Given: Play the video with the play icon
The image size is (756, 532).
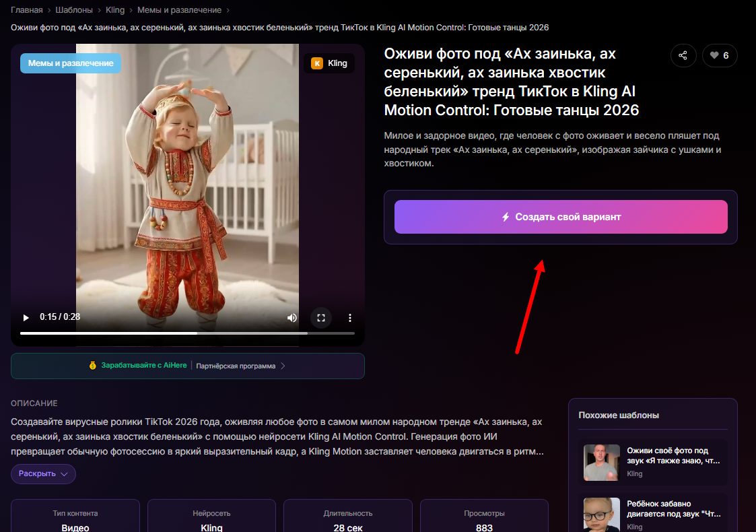Looking at the screenshot, I should pyautogui.click(x=26, y=317).
